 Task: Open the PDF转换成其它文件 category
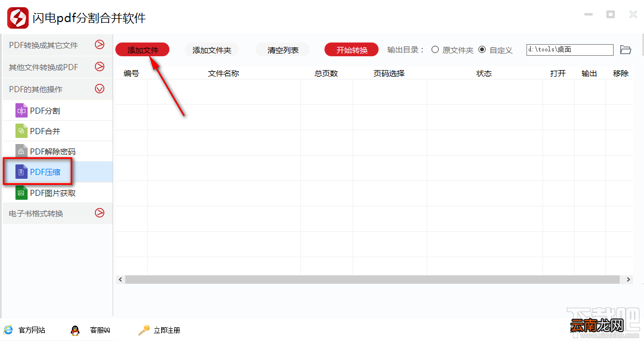[x=57, y=45]
